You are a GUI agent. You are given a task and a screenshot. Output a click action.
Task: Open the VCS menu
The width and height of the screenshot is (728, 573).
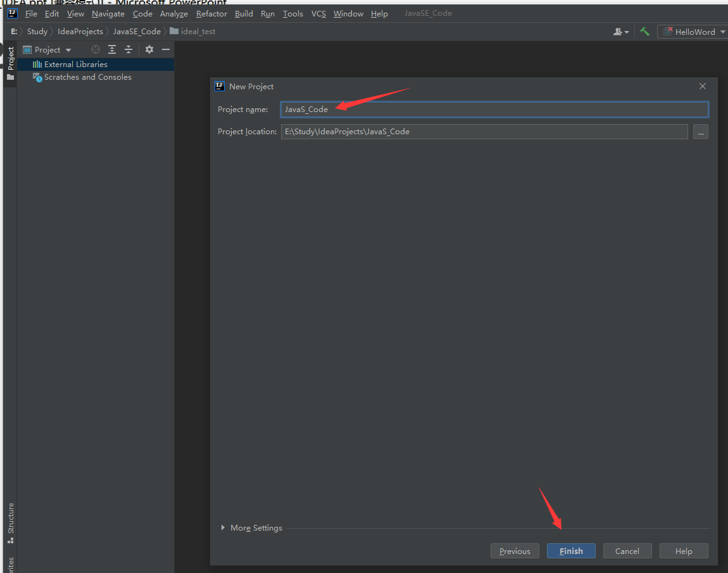[318, 13]
